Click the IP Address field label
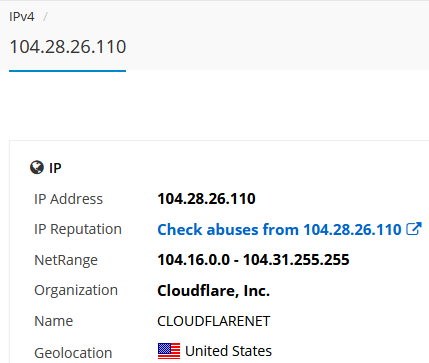 (x=69, y=199)
